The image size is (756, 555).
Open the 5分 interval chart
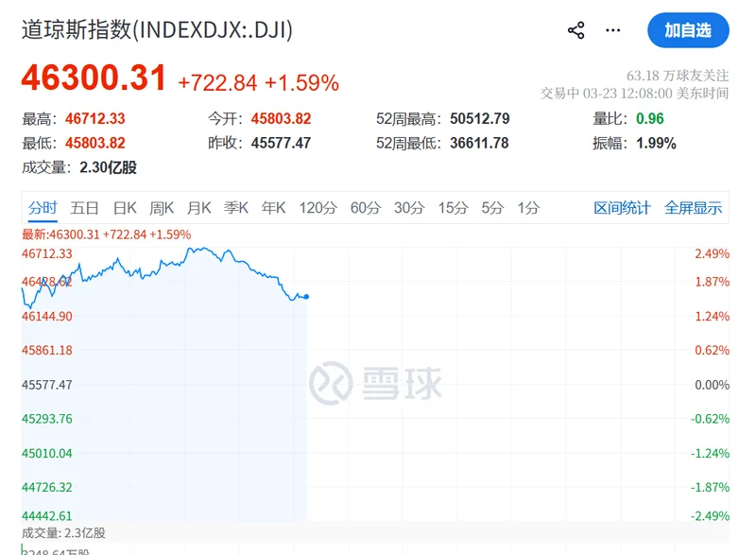(492, 208)
